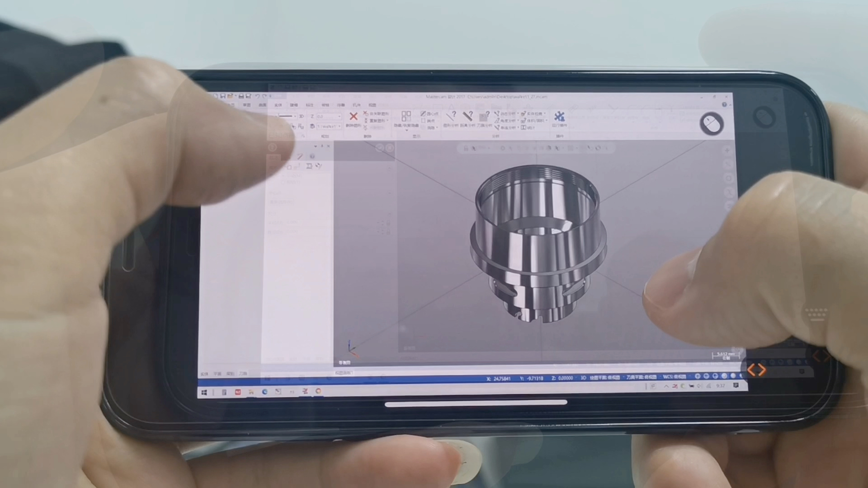This screenshot has width=868, height=488.
Task: Click the hide/unhide entities icon in the ribbon
Action: (406, 116)
